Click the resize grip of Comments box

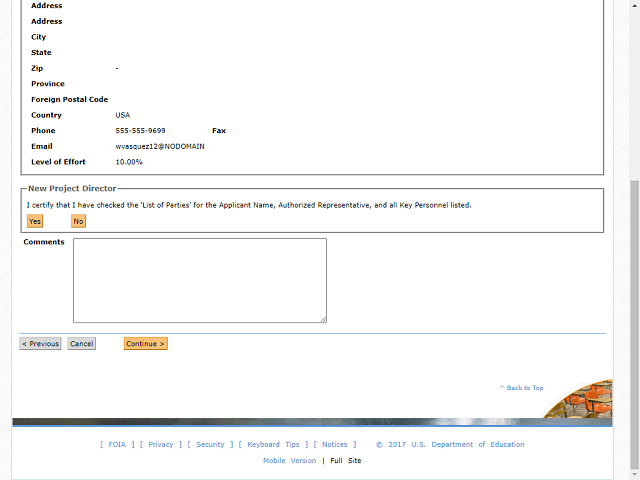coord(323,320)
